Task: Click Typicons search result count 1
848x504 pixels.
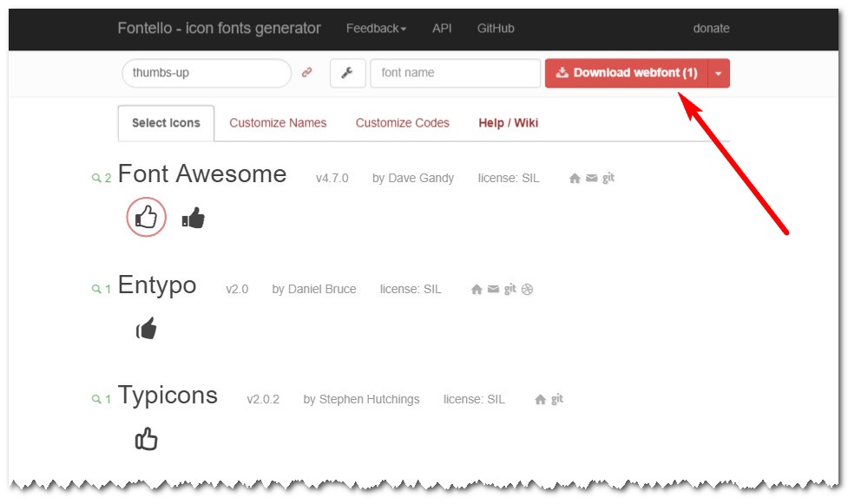Action: point(102,400)
